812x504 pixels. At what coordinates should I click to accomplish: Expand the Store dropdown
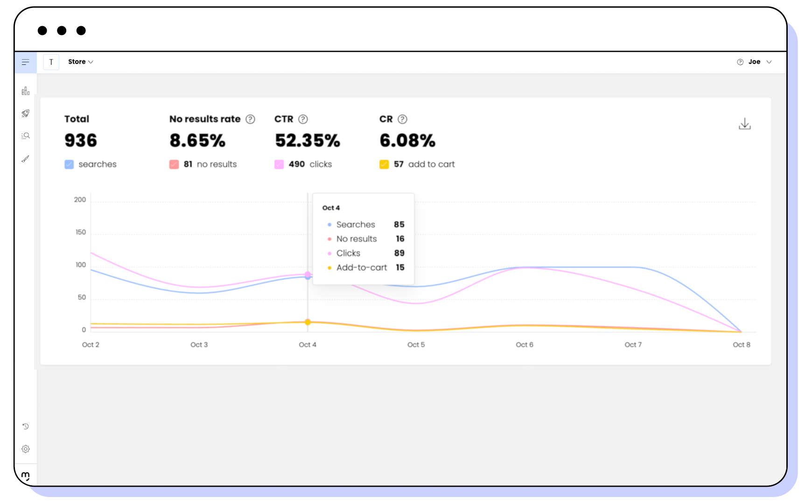[x=81, y=62]
